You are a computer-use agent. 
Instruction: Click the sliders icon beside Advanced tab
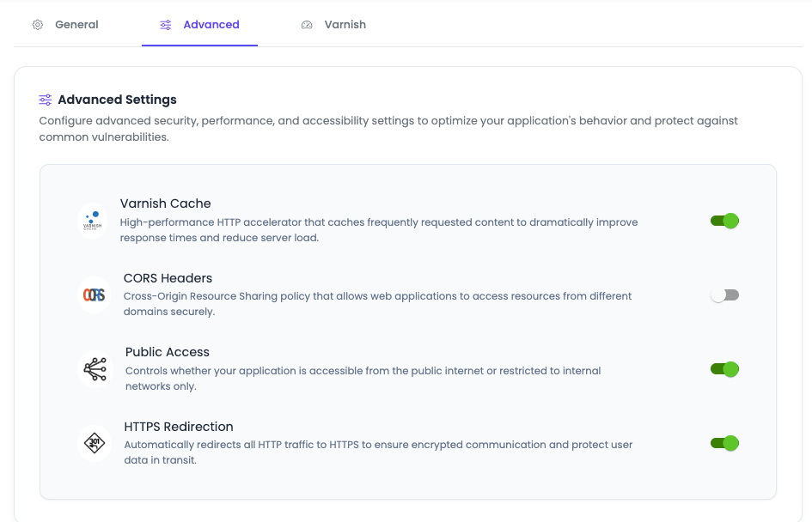[x=164, y=25]
